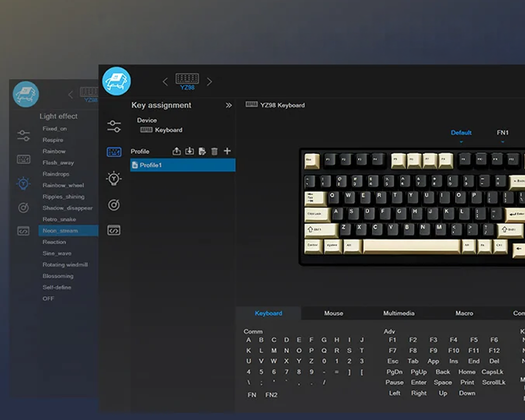The image size is (525, 420).
Task: Switch to the Multimedia tab
Action: [x=399, y=313]
